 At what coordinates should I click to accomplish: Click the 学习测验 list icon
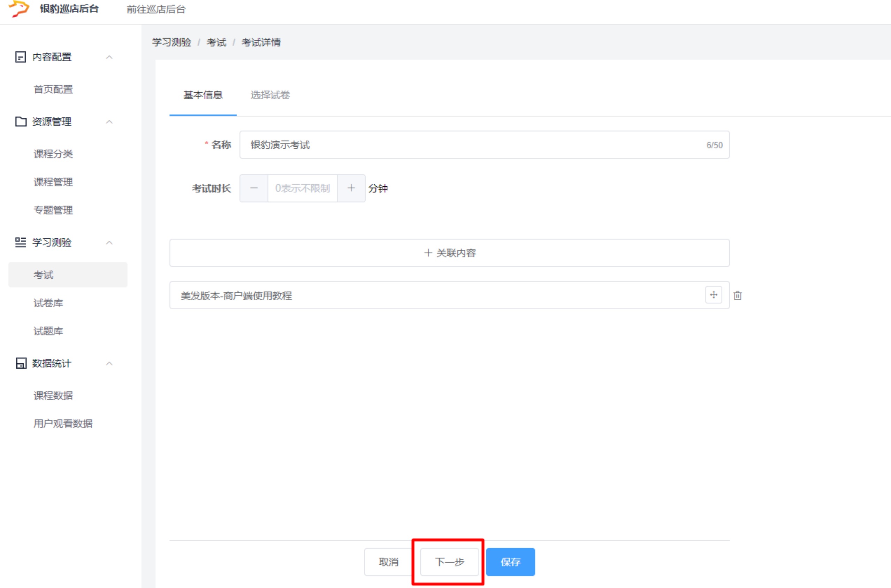(x=20, y=242)
